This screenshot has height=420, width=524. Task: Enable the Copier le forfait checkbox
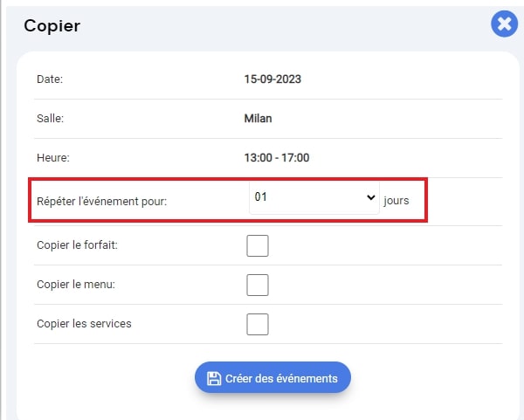click(258, 245)
